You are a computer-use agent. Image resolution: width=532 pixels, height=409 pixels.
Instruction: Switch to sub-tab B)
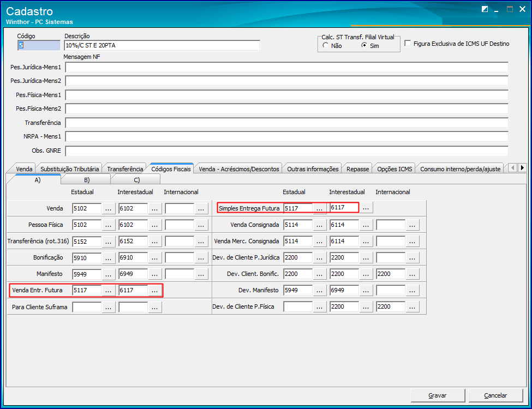tap(87, 180)
